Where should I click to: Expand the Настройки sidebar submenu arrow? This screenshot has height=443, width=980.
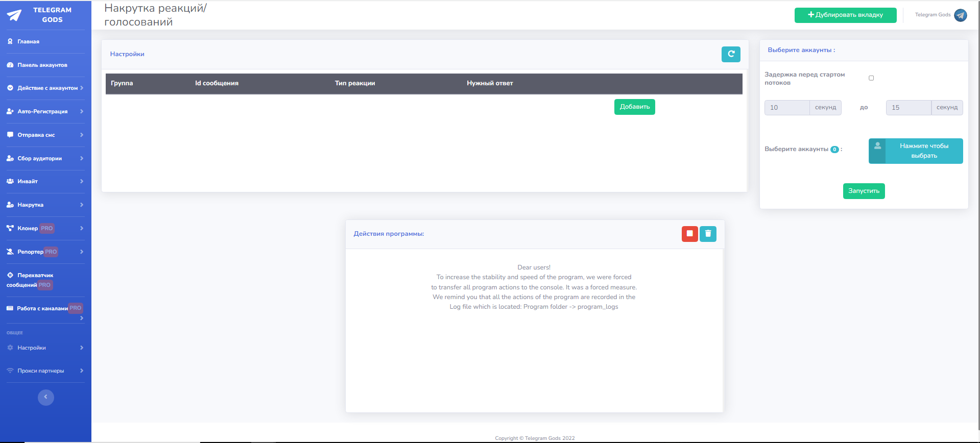click(x=82, y=348)
